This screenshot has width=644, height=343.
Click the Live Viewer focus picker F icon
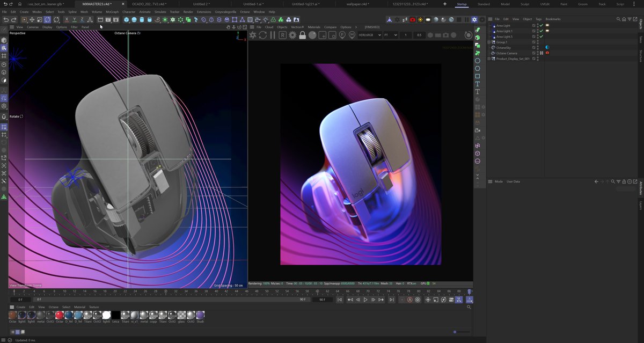point(342,35)
